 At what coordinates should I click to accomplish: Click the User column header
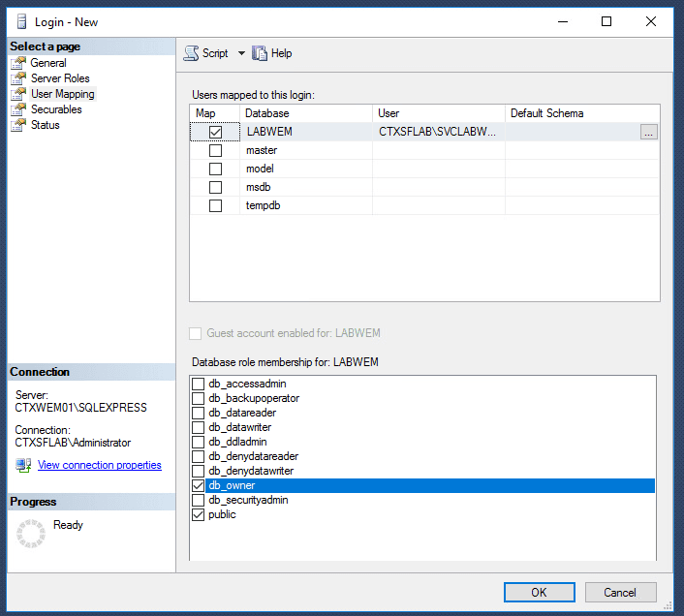coord(439,113)
